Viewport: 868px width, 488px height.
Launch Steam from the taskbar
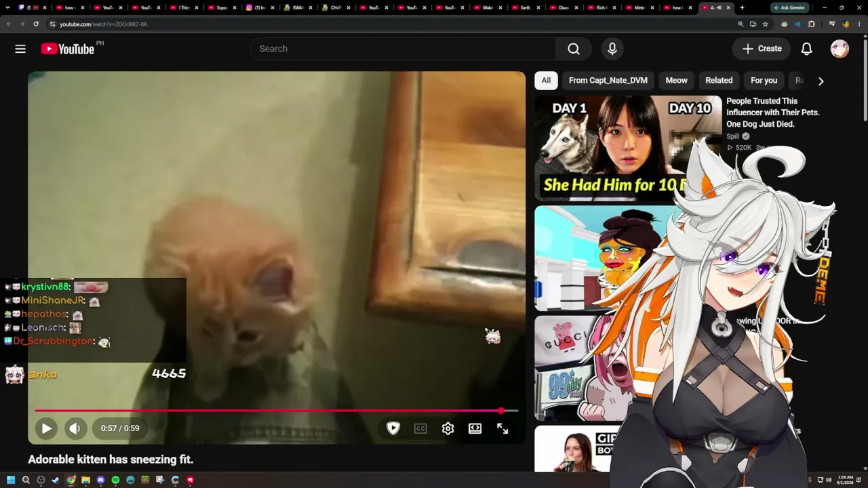(x=56, y=480)
